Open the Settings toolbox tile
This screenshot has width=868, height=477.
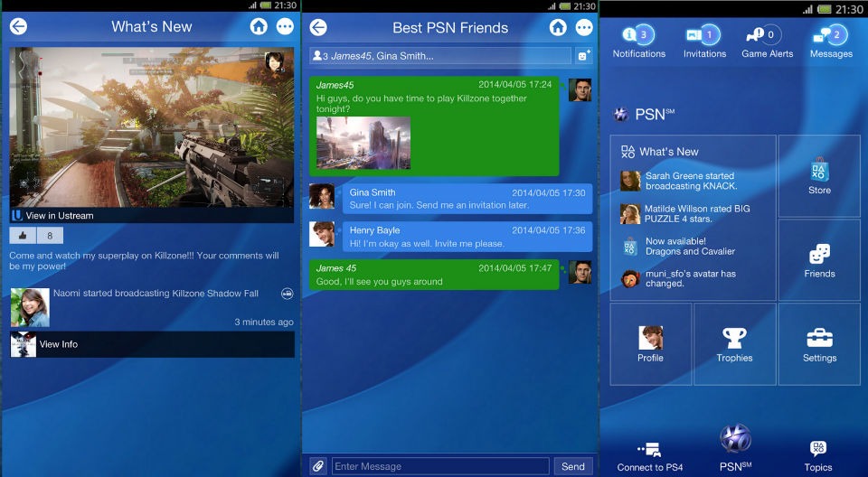819,344
